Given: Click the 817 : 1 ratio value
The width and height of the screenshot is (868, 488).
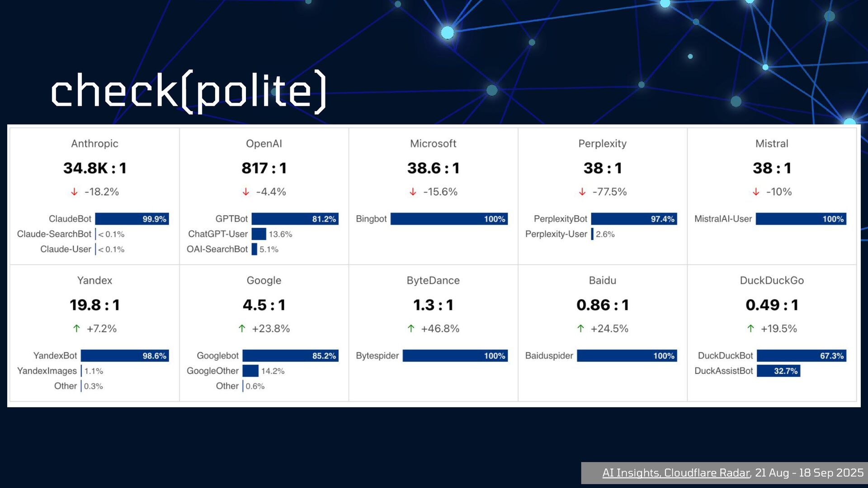Looking at the screenshot, I should point(264,168).
